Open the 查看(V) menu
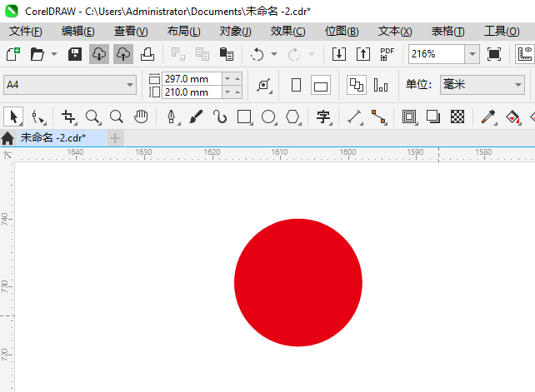Viewport: 535px width, 392px height. click(131, 32)
